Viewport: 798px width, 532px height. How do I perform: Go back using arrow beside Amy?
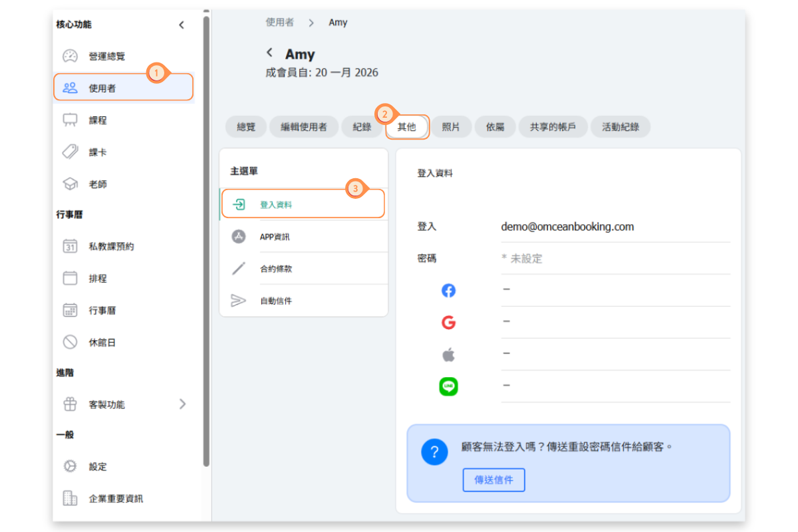tap(270, 53)
